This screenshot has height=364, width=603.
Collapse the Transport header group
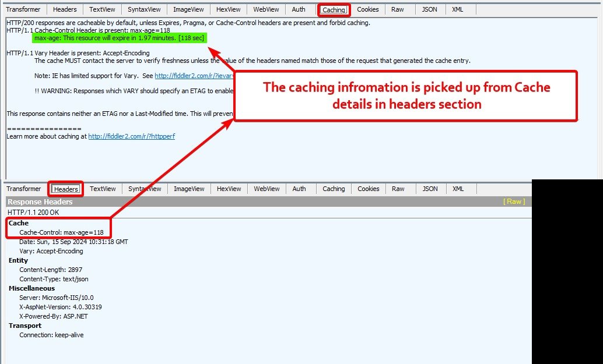click(24, 326)
